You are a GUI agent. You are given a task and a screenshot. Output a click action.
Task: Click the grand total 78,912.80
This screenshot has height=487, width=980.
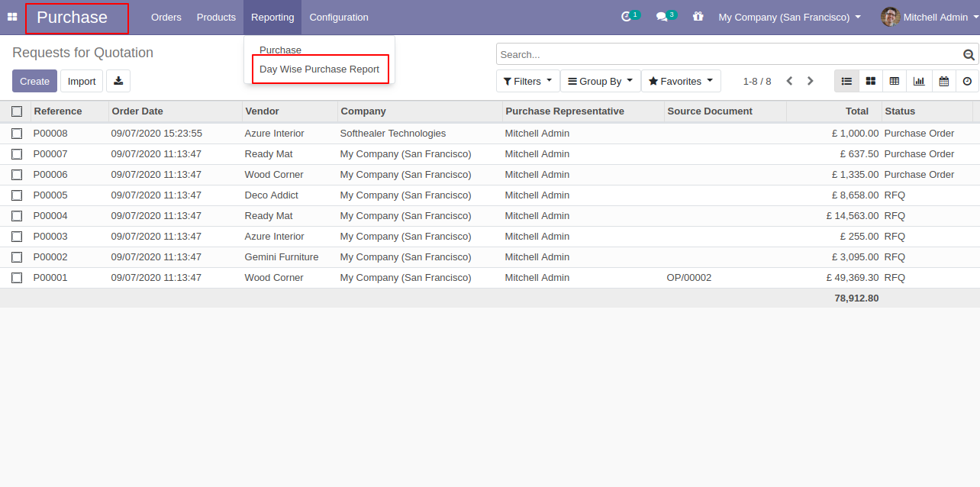856,298
